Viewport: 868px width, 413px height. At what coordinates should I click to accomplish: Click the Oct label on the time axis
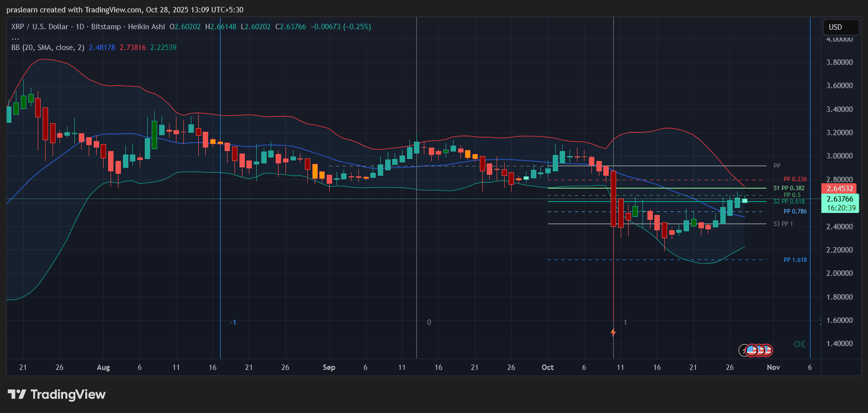pos(548,367)
